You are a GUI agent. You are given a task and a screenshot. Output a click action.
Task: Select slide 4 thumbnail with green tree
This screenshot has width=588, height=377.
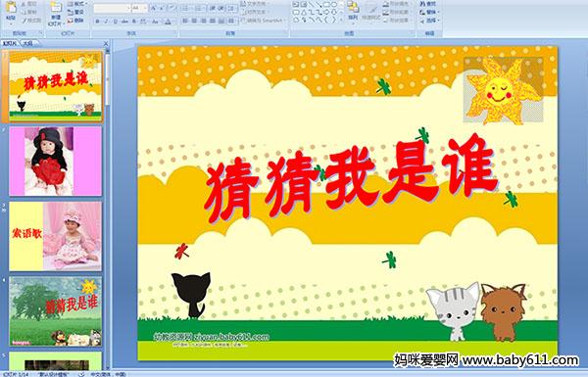(x=56, y=311)
